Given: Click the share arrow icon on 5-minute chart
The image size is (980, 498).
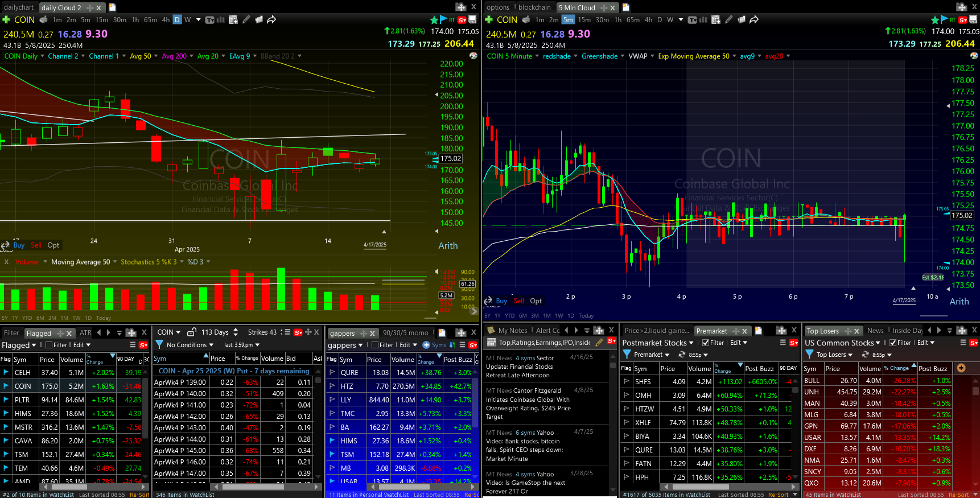Looking at the screenshot, I should pyautogui.click(x=754, y=20).
